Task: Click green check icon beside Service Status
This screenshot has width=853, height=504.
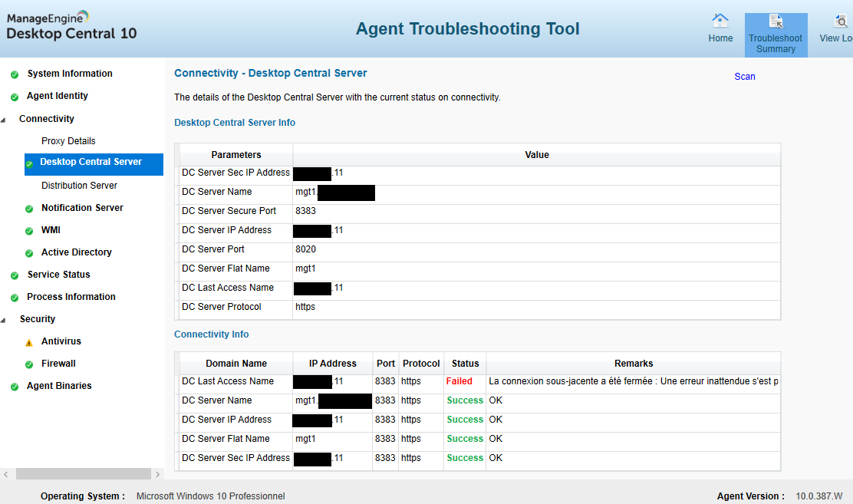Action: (x=15, y=276)
